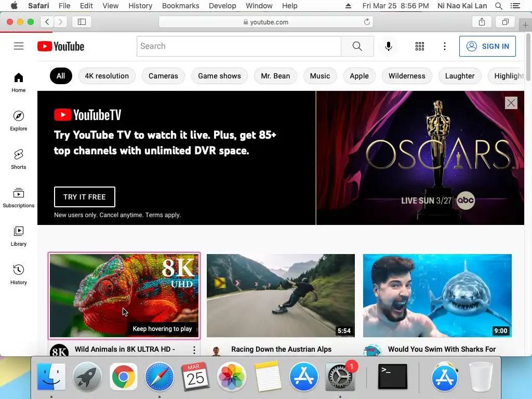The height and width of the screenshot is (399, 532).
Task: Select the Mr. Bean chip
Action: coord(275,76)
